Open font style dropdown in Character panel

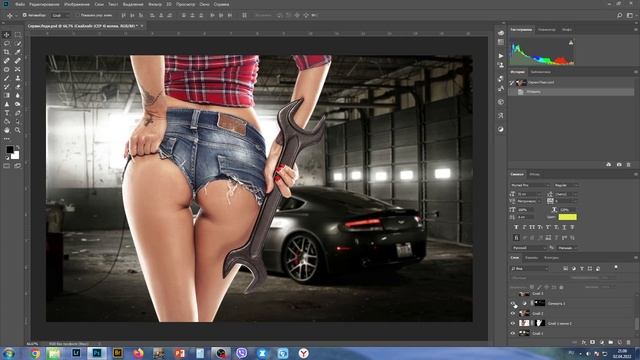pos(566,185)
